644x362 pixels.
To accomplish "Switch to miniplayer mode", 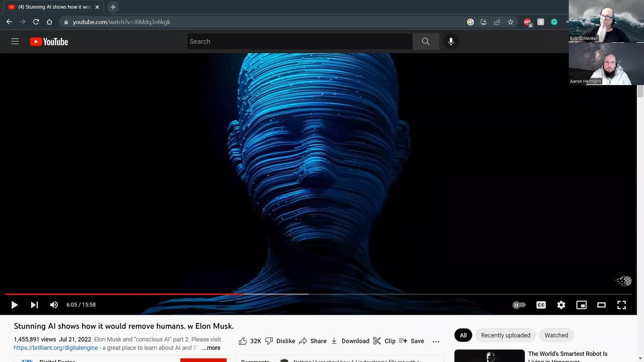I will 581,305.
